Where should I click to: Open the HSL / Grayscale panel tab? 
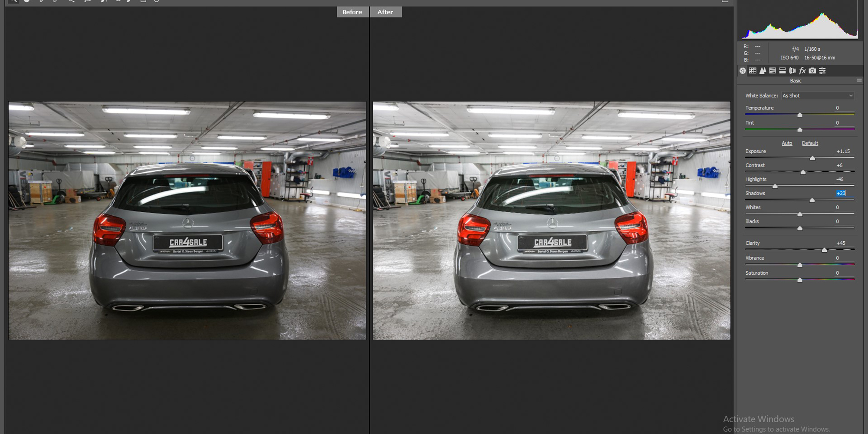click(x=773, y=71)
